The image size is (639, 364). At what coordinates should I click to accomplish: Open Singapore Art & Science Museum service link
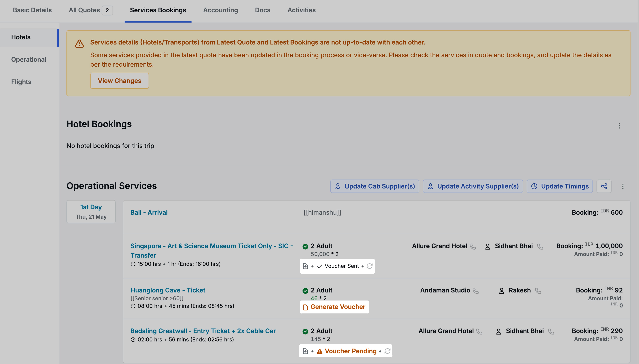pos(212,251)
